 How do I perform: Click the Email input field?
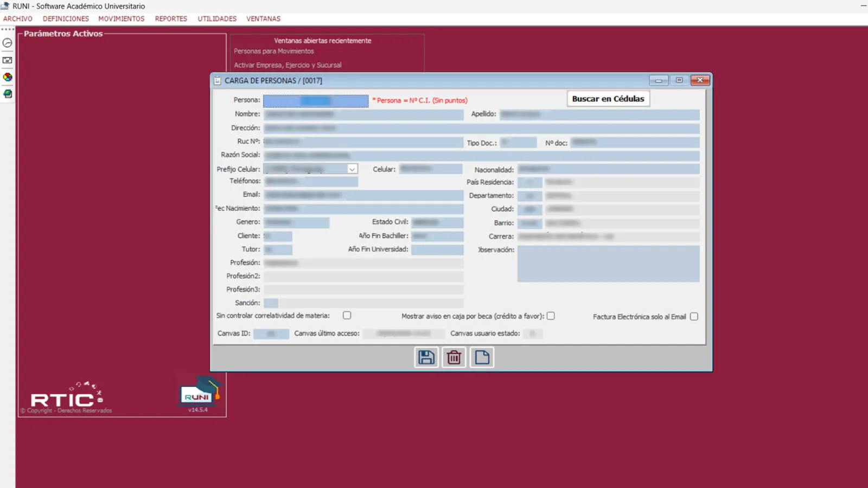point(363,195)
